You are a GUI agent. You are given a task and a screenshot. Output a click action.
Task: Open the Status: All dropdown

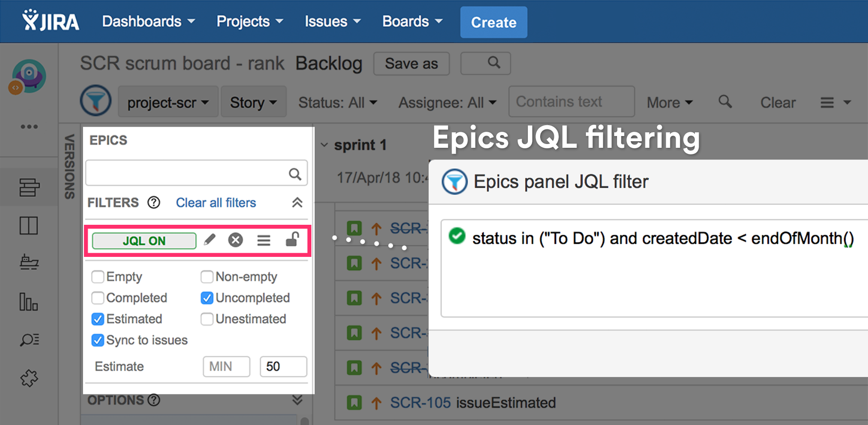coord(338,102)
